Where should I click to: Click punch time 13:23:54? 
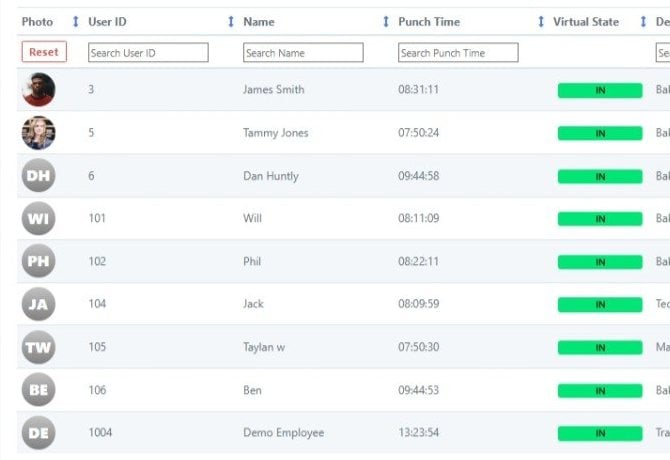pos(418,432)
